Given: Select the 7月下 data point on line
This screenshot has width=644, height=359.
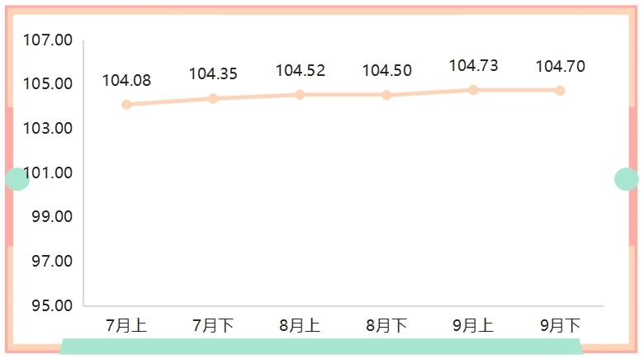Looking at the screenshot, I should (x=213, y=98).
